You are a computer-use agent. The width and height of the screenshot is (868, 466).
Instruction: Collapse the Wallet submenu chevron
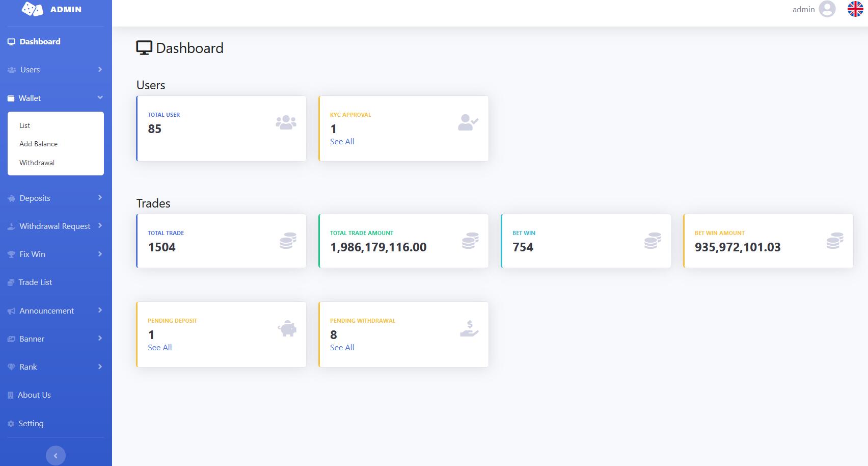[100, 97]
